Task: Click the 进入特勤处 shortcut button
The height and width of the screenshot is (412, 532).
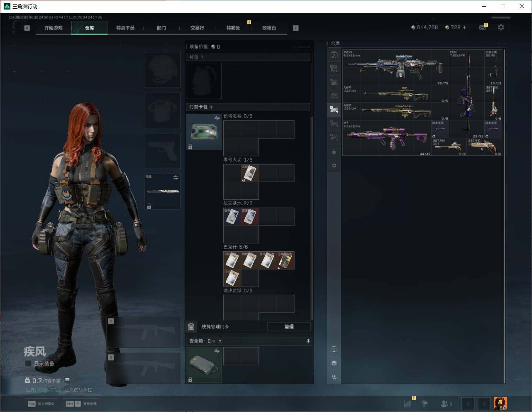Action: (41, 404)
